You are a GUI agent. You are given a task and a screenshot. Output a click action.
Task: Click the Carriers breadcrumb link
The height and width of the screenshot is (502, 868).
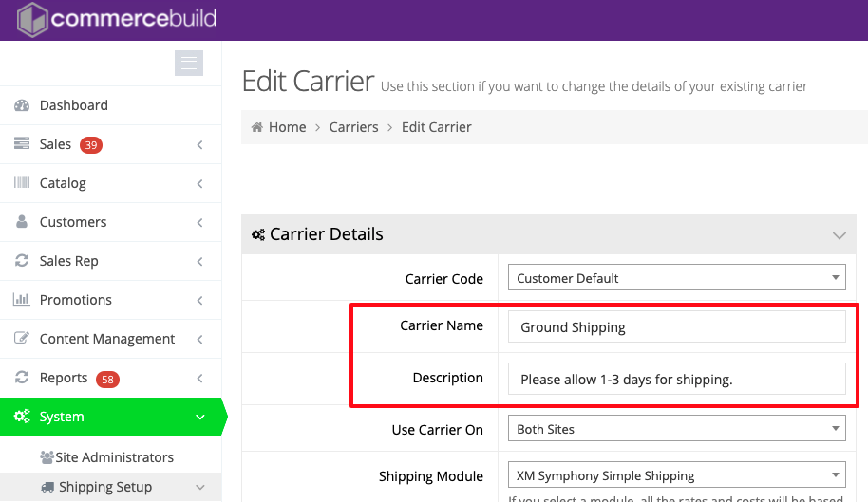pos(353,127)
